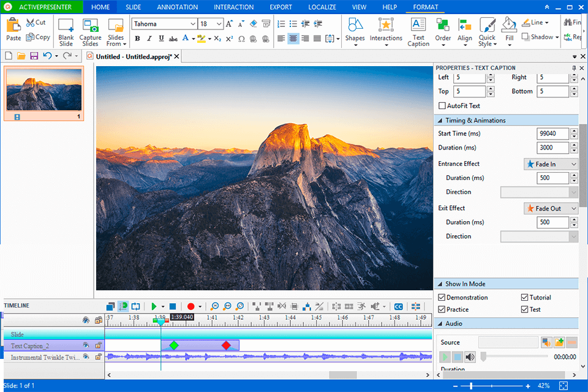Center align the text
Screen dimensions: 588x392
tap(293, 38)
